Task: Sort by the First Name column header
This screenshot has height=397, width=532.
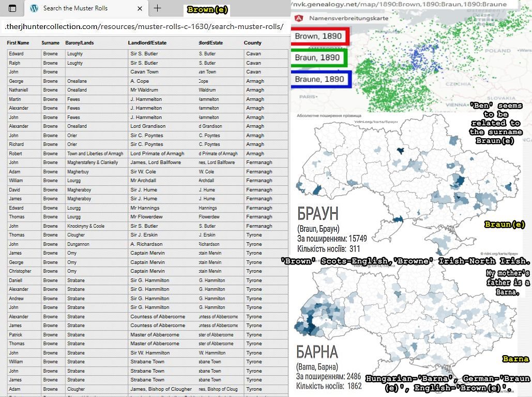Action: point(18,43)
